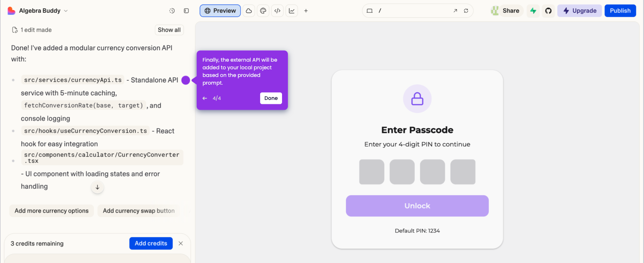Click the Lovable heart logo
This screenshot has height=263, width=644.
click(11, 11)
